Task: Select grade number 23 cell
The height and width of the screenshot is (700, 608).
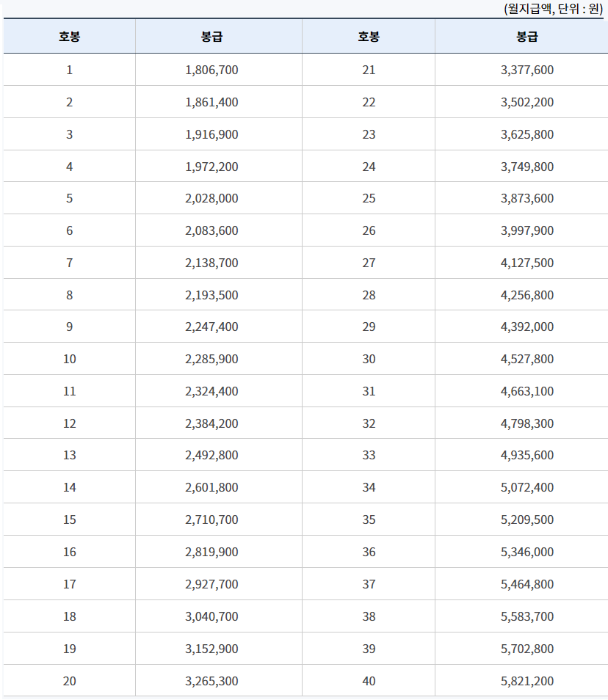Action: (369, 134)
